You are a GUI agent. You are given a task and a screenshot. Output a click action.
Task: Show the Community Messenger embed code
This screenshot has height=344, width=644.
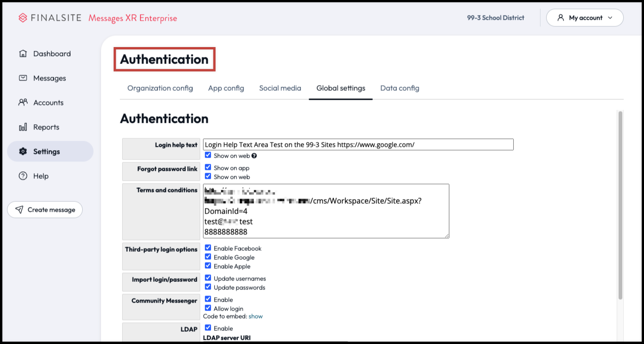pyautogui.click(x=256, y=316)
